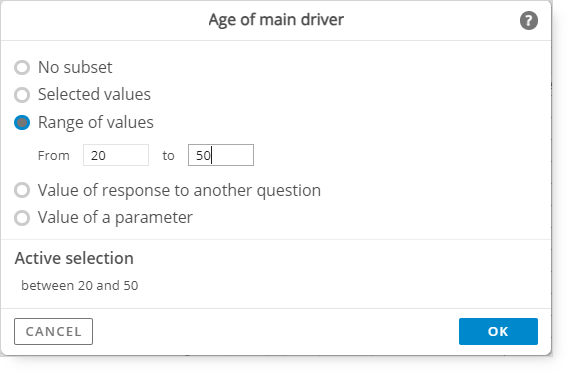568x372 pixels.
Task: Click the to field containing 50
Action: [x=221, y=155]
